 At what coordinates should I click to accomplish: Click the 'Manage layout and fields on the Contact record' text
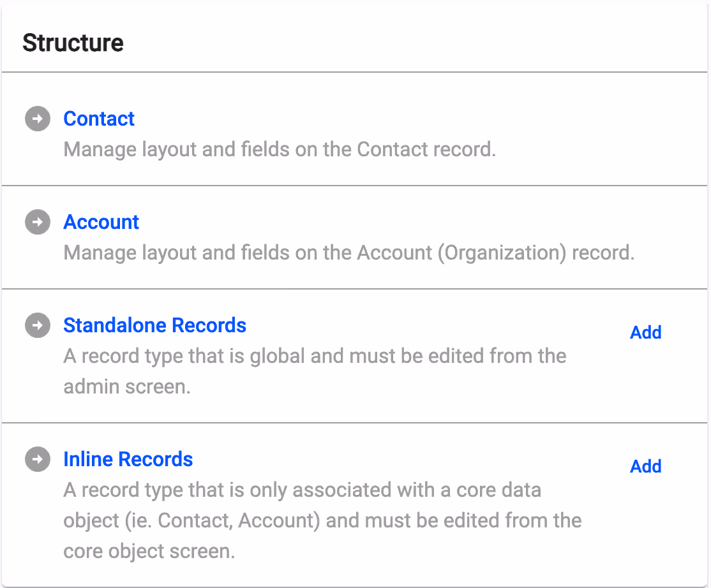(x=280, y=149)
